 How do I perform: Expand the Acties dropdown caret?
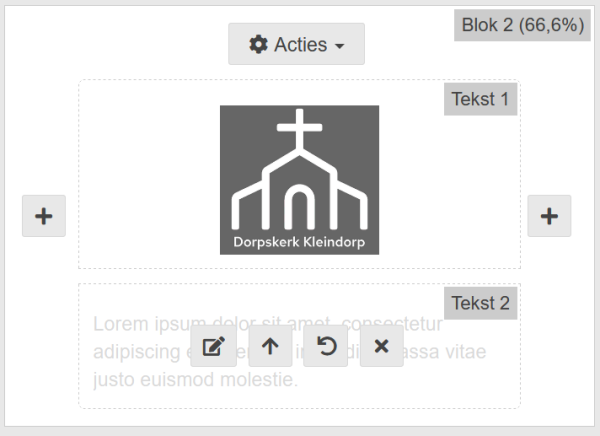click(340, 46)
